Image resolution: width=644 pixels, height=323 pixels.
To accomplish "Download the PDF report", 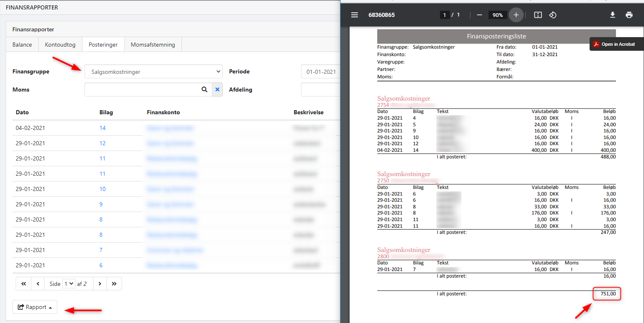I will coord(612,15).
